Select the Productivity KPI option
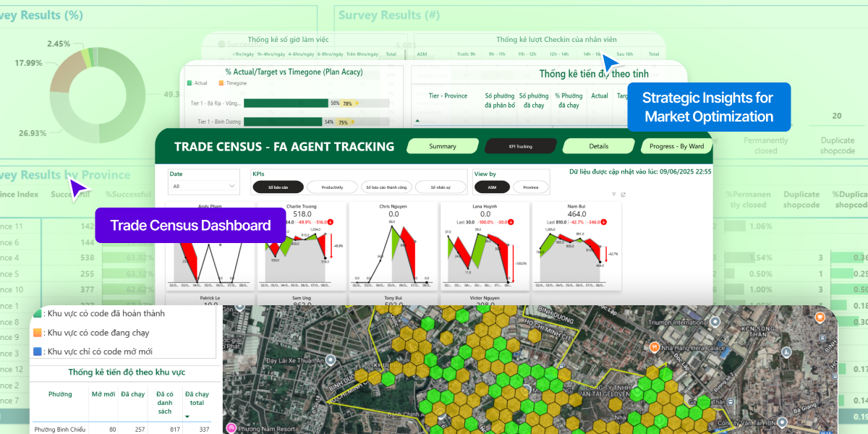 coord(332,187)
